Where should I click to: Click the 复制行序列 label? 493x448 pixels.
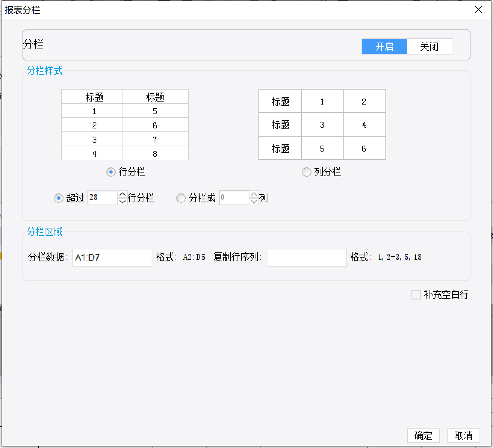238,257
